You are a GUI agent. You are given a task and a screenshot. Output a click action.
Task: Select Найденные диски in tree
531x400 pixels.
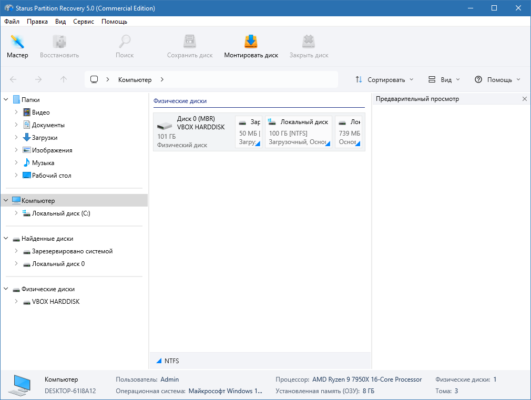point(47,238)
